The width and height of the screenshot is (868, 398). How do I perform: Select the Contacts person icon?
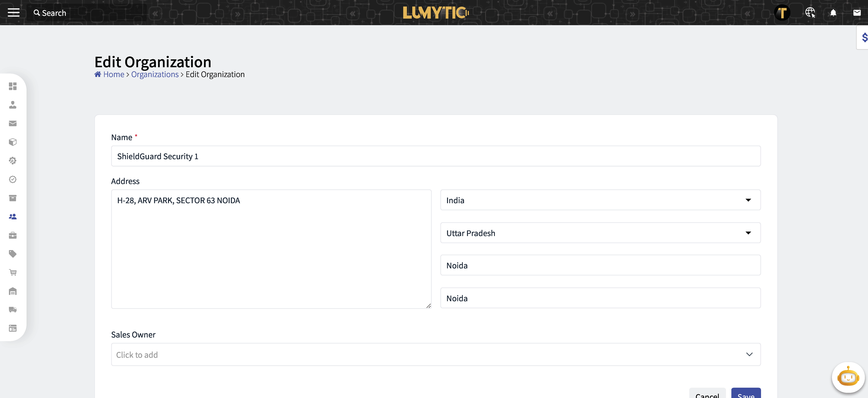pyautogui.click(x=13, y=105)
